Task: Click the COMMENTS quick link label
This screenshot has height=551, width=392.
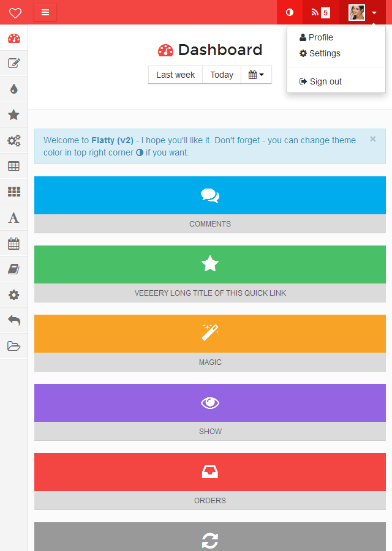Action: click(210, 224)
